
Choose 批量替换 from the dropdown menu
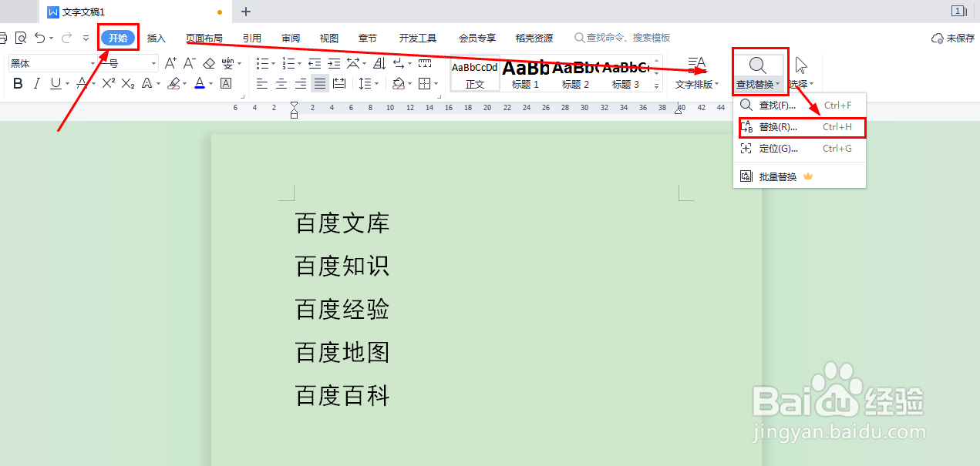tap(800, 176)
